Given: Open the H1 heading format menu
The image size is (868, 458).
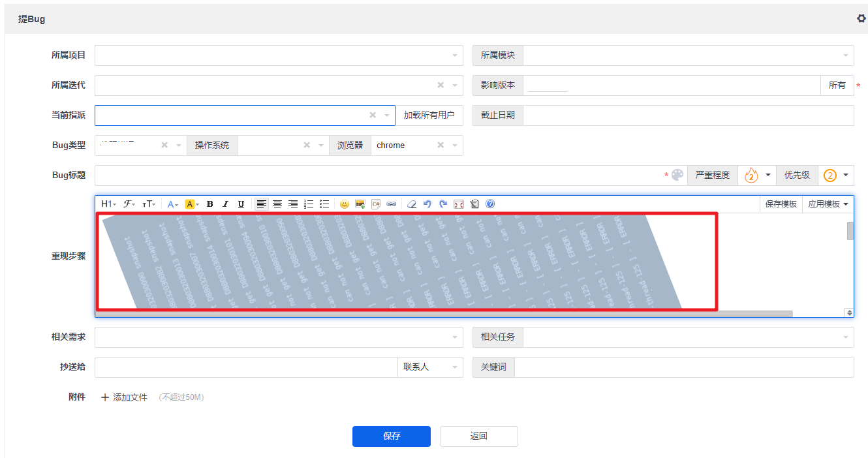Looking at the screenshot, I should pos(108,204).
